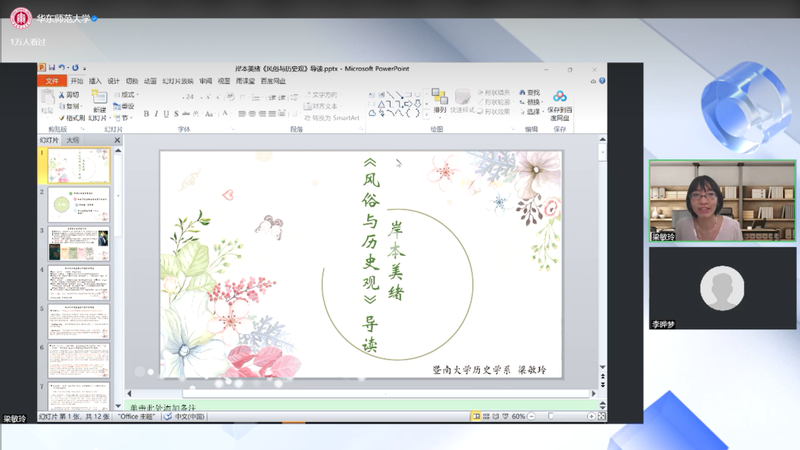Open the Insert (插入) ribbon tab
This screenshot has width=800, height=450.
coord(95,81)
